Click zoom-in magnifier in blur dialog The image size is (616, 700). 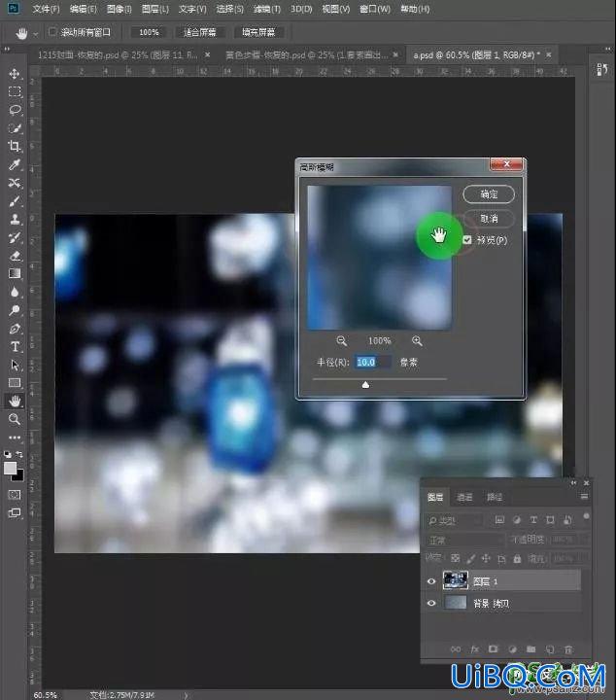pos(417,341)
